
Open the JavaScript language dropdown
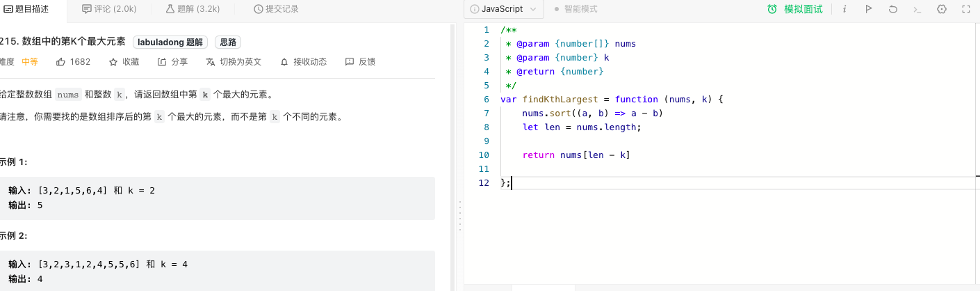504,9
